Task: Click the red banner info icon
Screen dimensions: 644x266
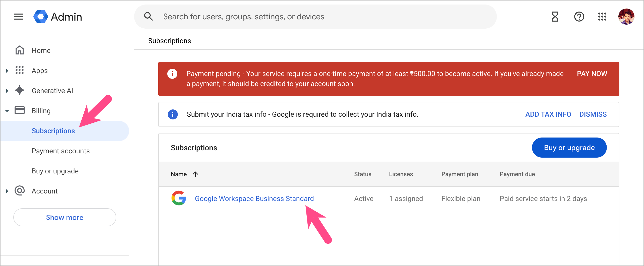Action: 172,74
